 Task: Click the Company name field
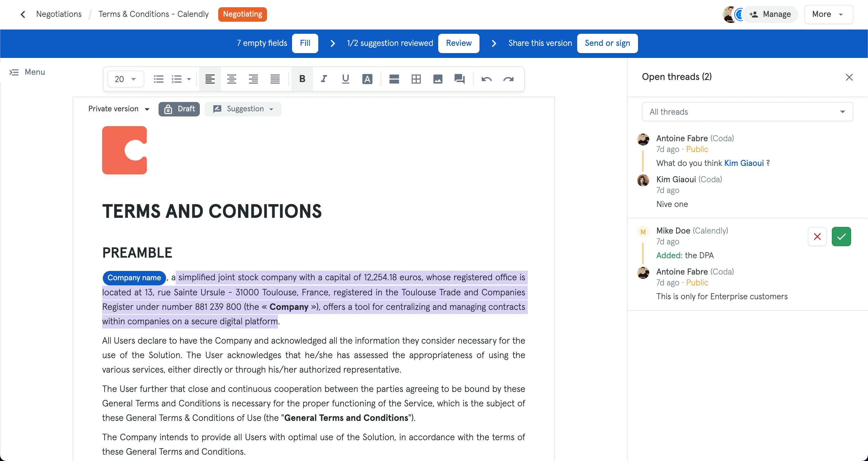(x=134, y=278)
